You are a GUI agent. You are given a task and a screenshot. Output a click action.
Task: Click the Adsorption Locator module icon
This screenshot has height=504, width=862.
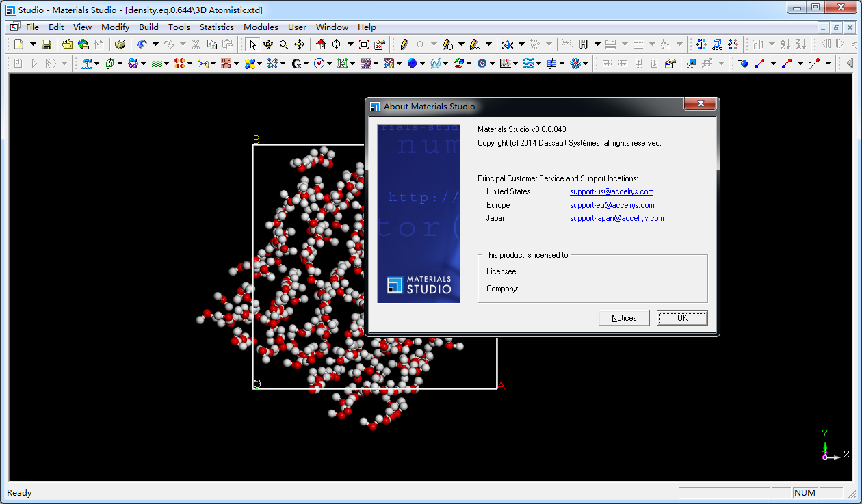pos(87,63)
